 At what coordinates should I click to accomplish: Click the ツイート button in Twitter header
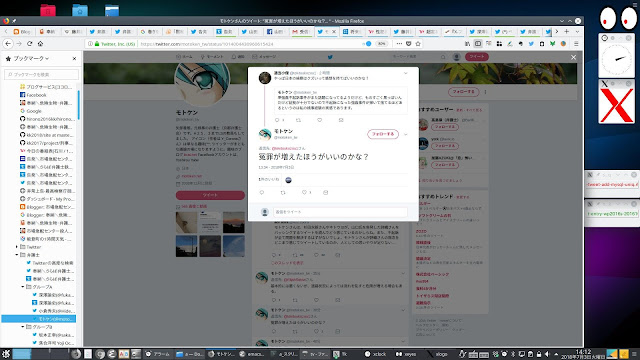point(476,56)
